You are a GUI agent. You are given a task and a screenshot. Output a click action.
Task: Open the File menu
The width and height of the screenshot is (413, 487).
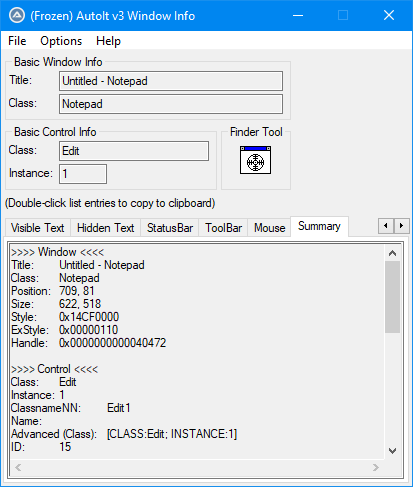17,41
